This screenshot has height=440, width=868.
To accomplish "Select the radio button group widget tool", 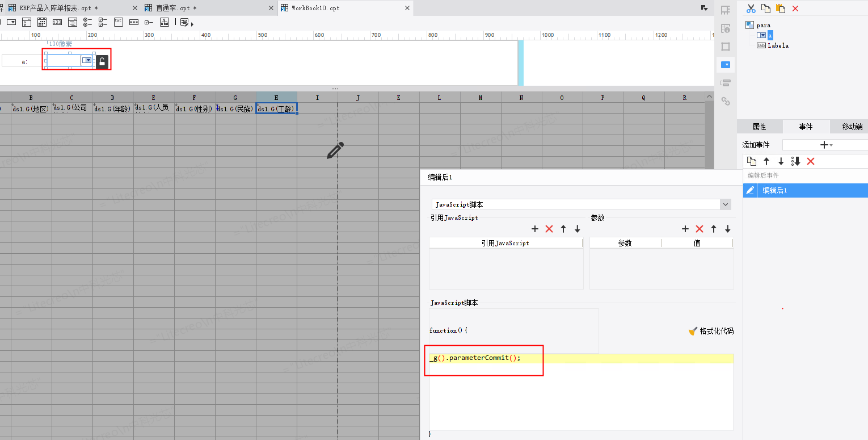I will coord(88,22).
